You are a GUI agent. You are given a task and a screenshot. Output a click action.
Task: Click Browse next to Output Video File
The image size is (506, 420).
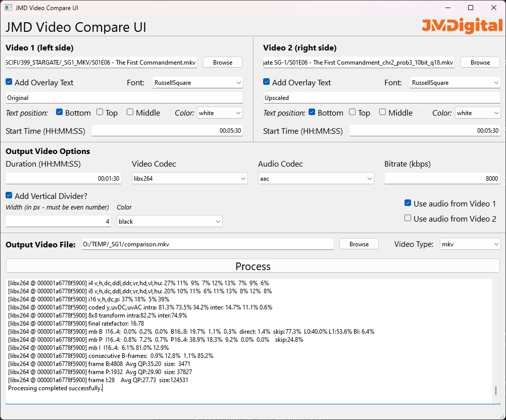(359, 243)
